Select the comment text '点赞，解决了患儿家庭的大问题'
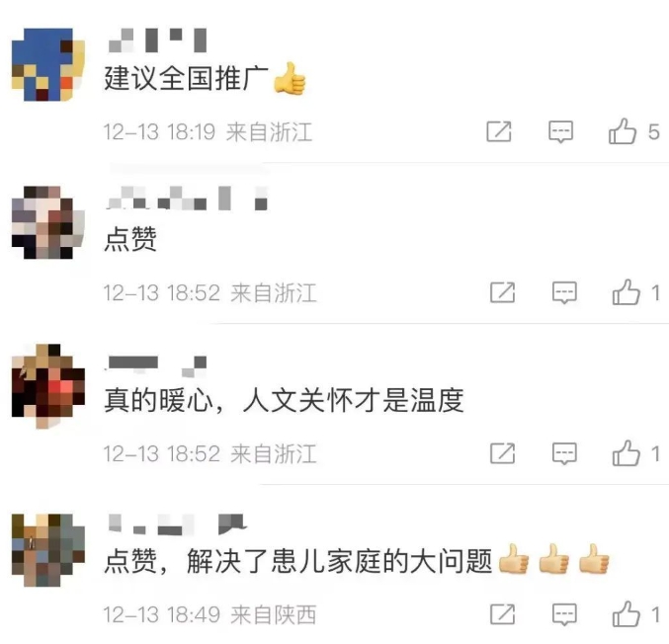 pyautogui.click(x=298, y=561)
